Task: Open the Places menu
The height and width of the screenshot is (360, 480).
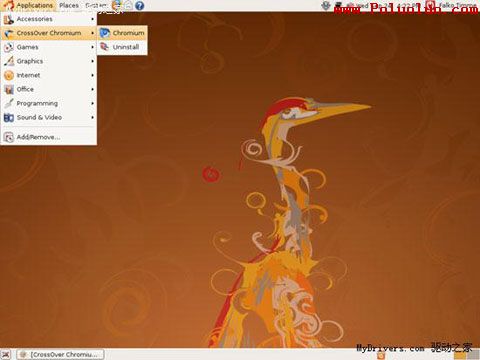Action: [69, 5]
